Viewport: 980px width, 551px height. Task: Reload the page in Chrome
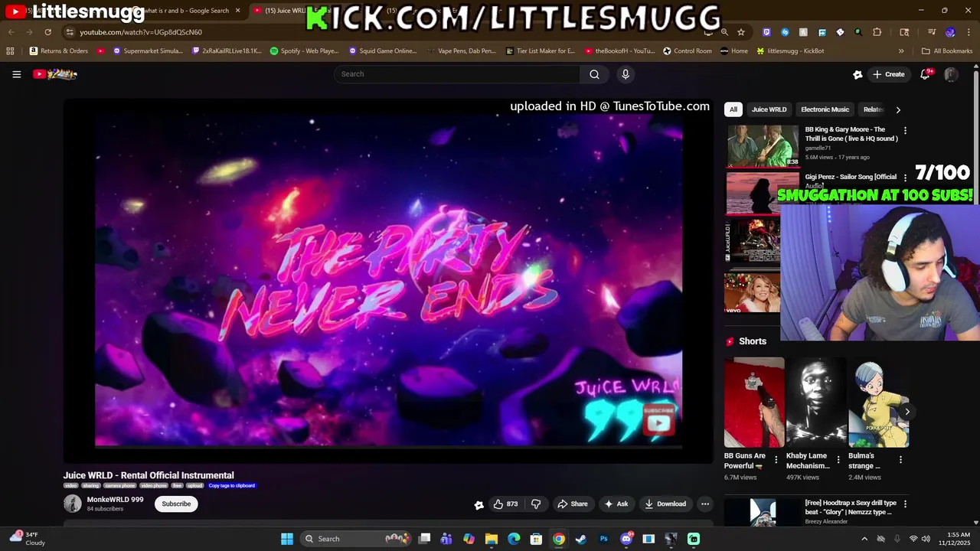click(47, 32)
